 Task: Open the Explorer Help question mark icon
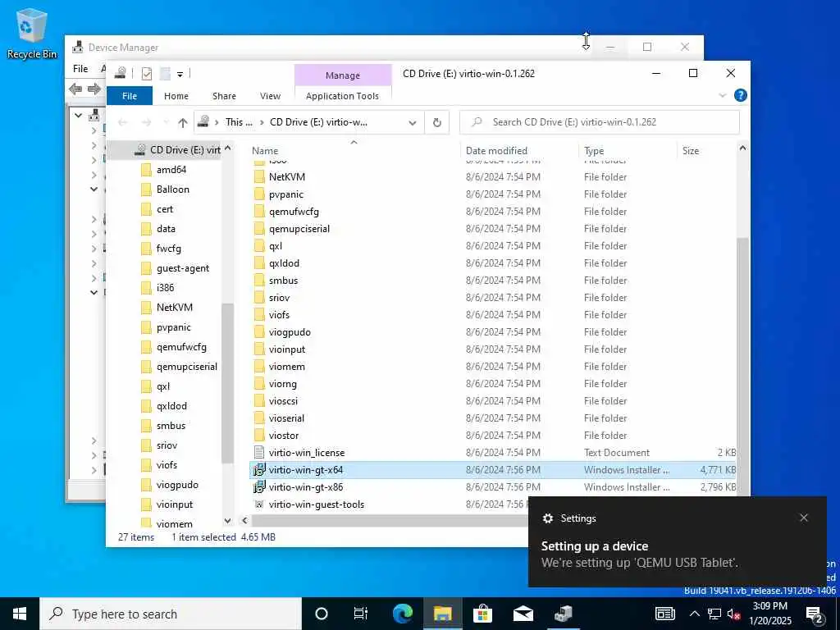click(x=741, y=95)
